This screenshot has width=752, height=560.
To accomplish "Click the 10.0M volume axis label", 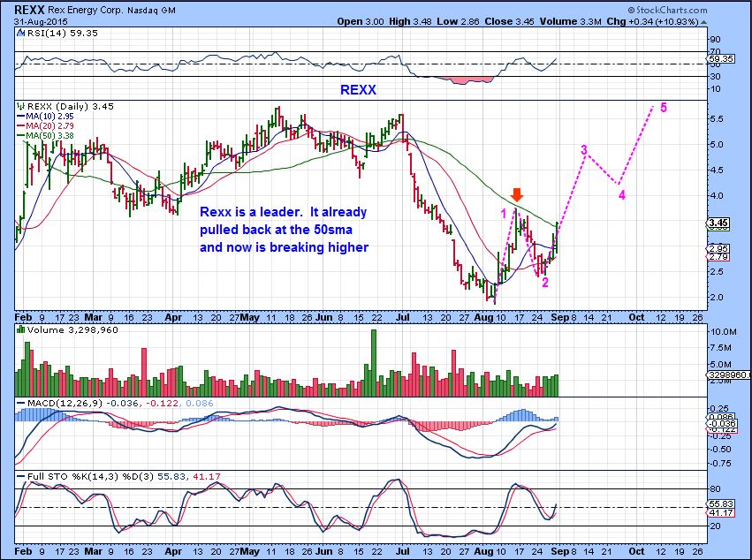I will pyautogui.click(x=721, y=332).
